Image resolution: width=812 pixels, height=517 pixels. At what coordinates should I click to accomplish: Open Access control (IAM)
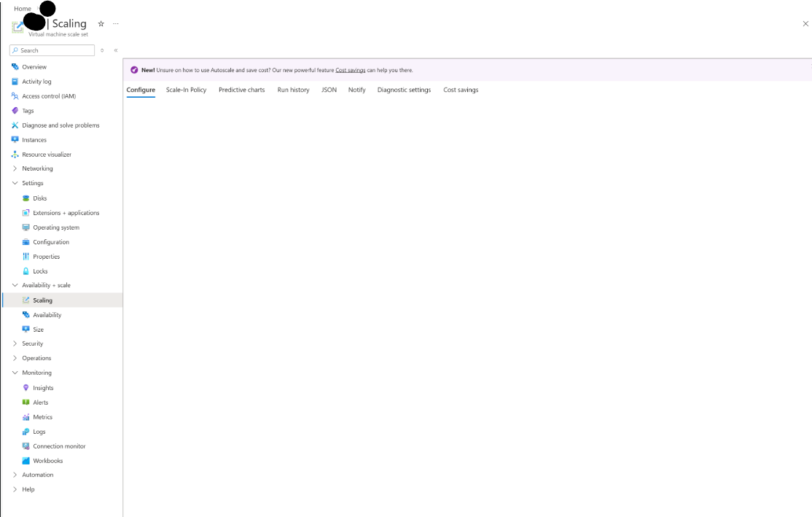click(48, 96)
